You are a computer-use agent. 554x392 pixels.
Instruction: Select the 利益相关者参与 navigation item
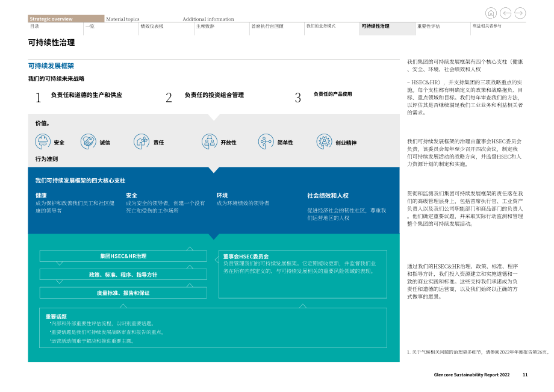coord(487,26)
